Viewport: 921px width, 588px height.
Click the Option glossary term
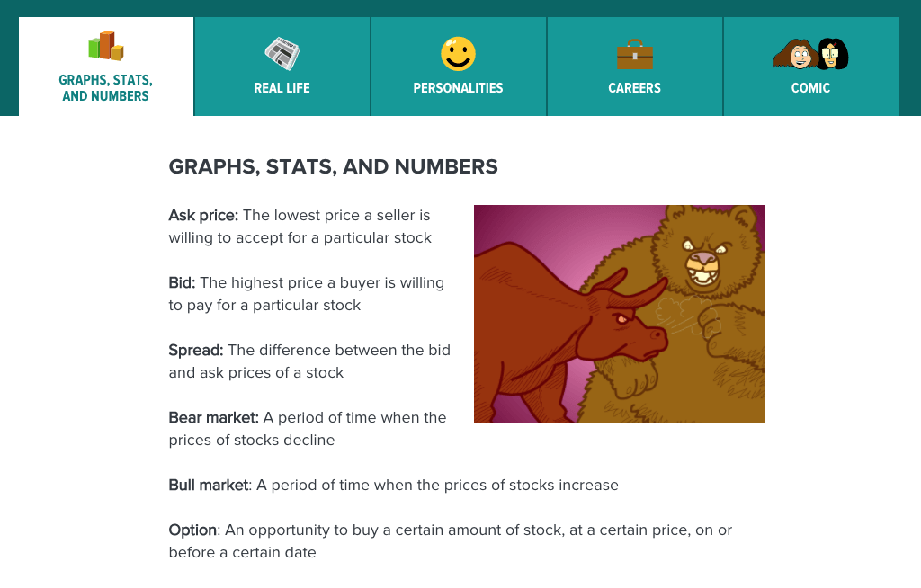coord(192,530)
